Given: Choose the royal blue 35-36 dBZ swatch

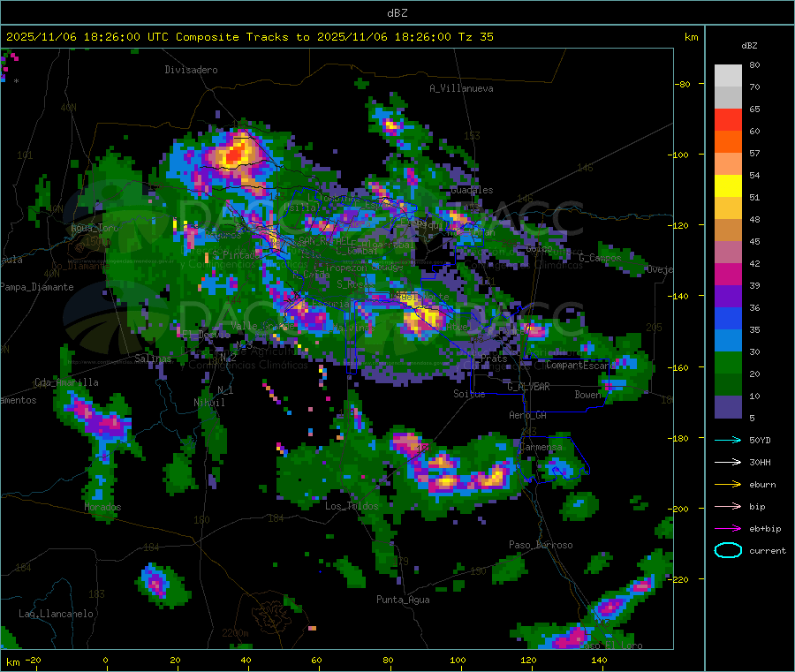Looking at the screenshot, I should pos(728,318).
